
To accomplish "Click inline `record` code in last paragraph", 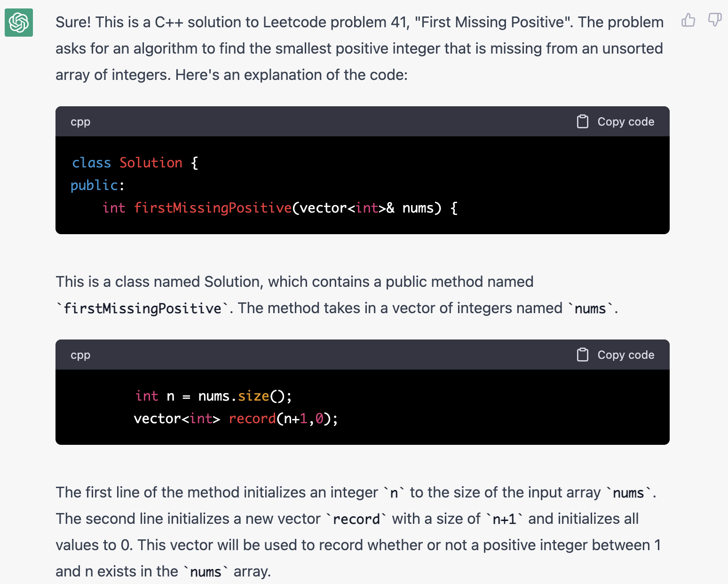I will coord(356,519).
